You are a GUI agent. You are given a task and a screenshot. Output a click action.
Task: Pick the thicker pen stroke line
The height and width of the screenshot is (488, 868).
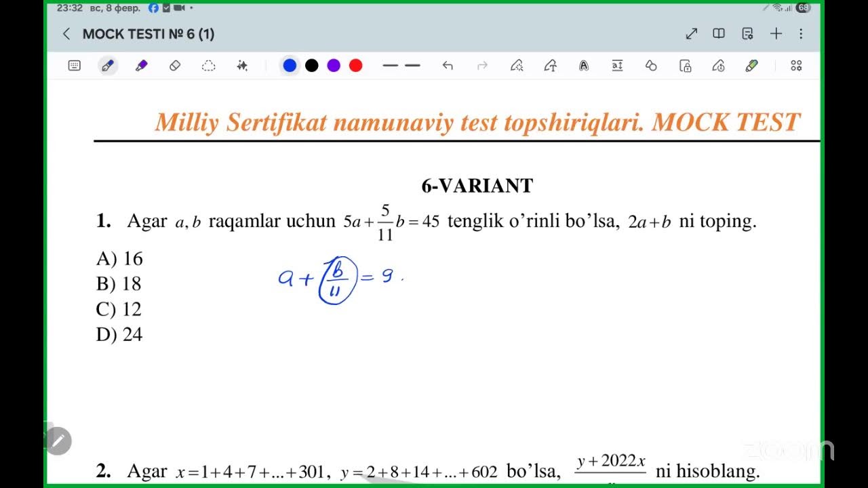pyautogui.click(x=412, y=66)
